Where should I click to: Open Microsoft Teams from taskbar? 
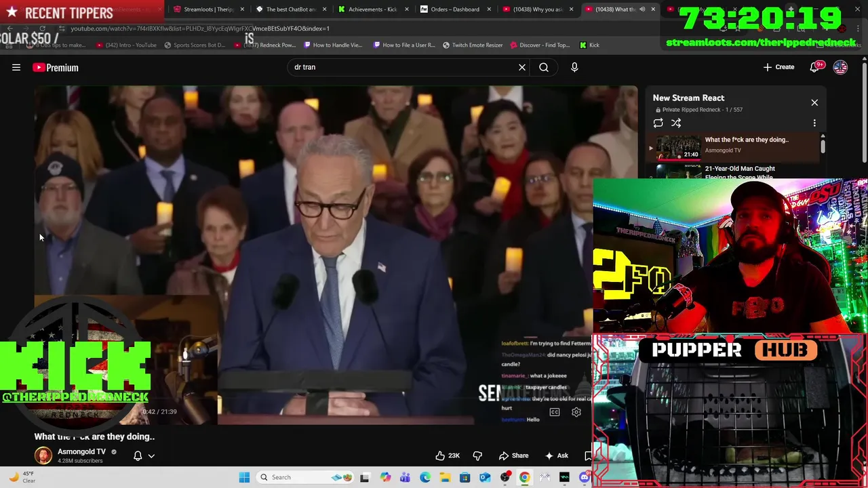point(405,477)
